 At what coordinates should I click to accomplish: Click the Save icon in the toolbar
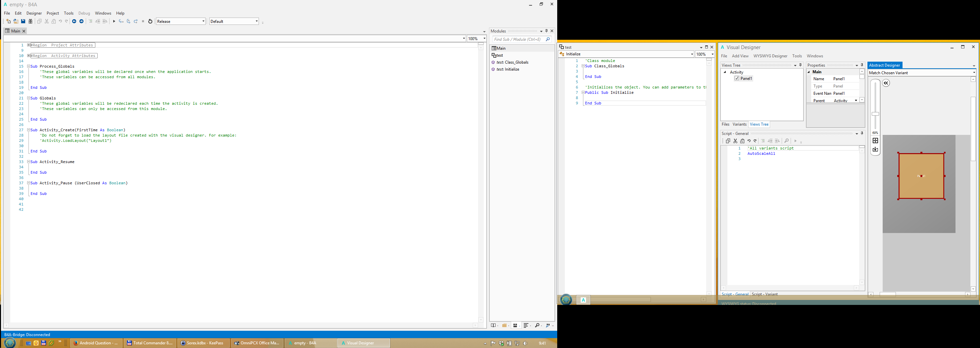(x=23, y=21)
